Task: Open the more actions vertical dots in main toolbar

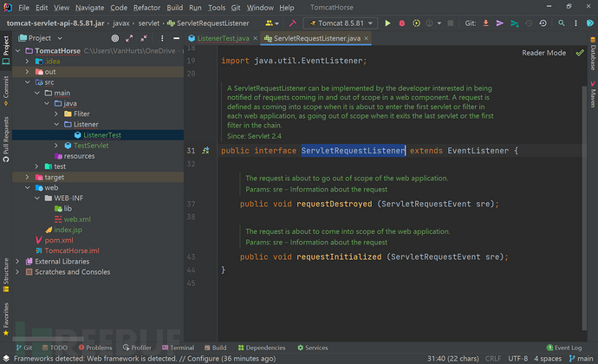Action: (575, 23)
